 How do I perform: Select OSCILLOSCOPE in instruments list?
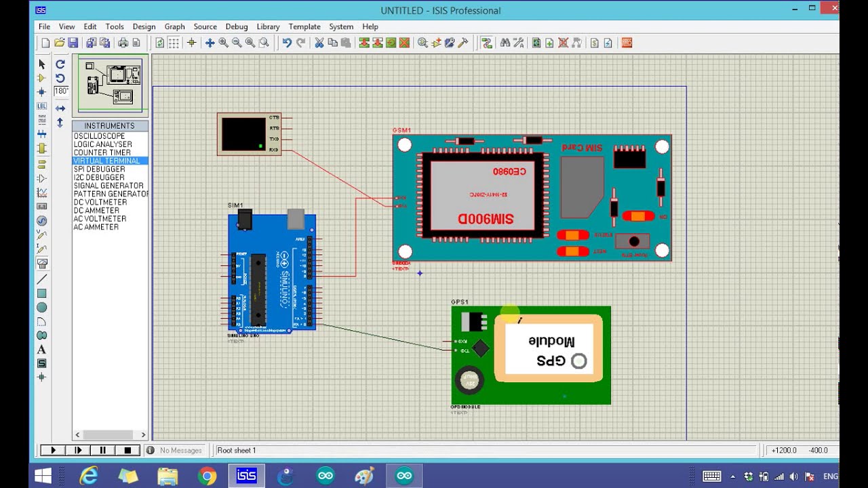(x=99, y=136)
